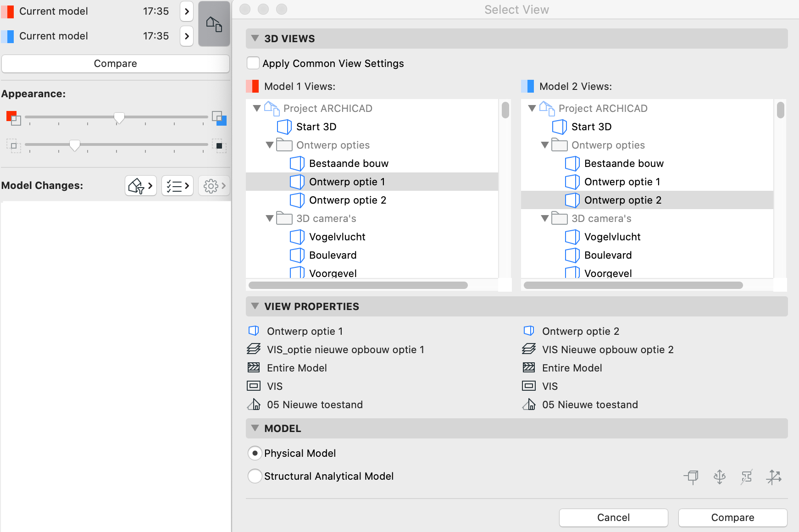Collapse the VIEW PROPERTIES section
Screen dimensions: 799x532
click(255, 306)
